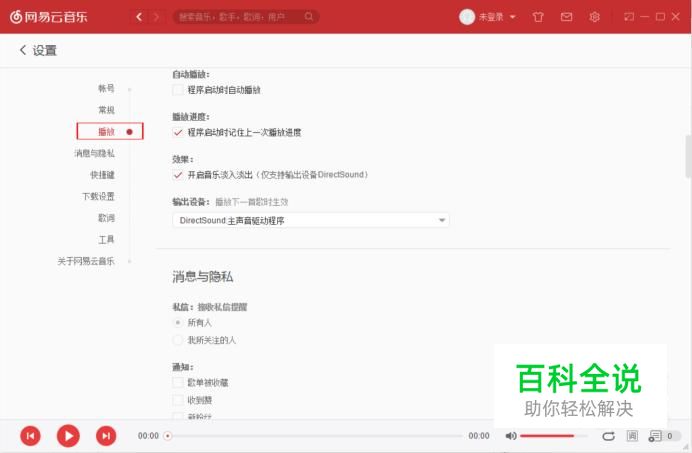The width and height of the screenshot is (692, 453).
Task: Switch to mini mode icon
Action: [628, 17]
